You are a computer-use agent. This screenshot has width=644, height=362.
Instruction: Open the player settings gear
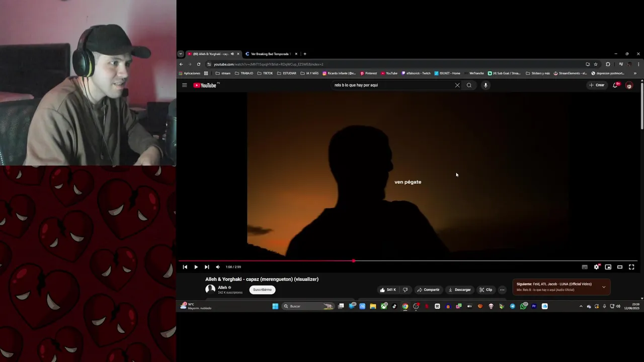coord(597,267)
